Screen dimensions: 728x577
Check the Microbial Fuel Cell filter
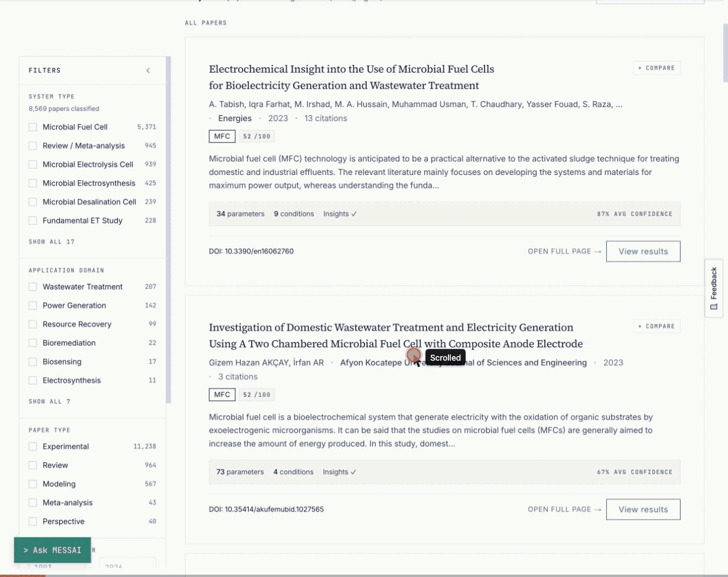coord(32,127)
